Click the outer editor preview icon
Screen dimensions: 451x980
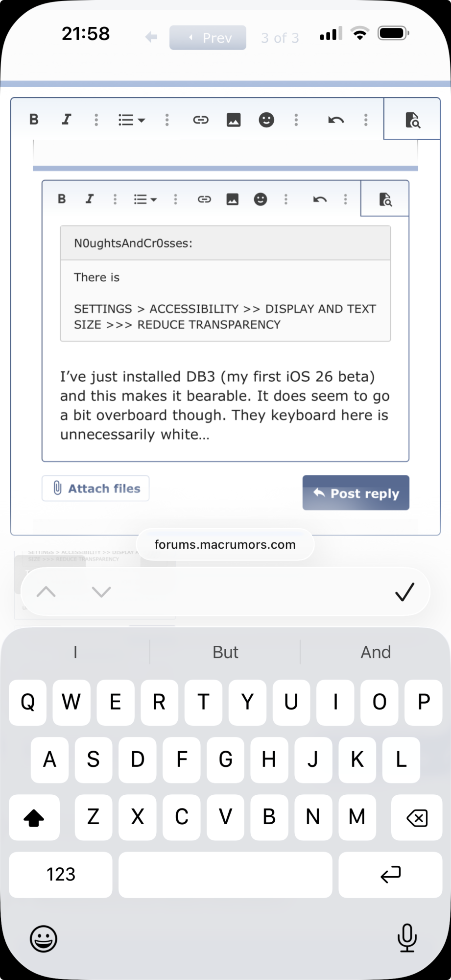(x=412, y=120)
